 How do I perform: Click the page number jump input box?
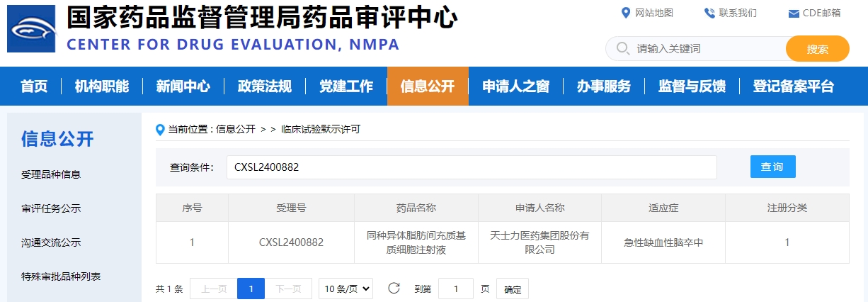pos(456,289)
